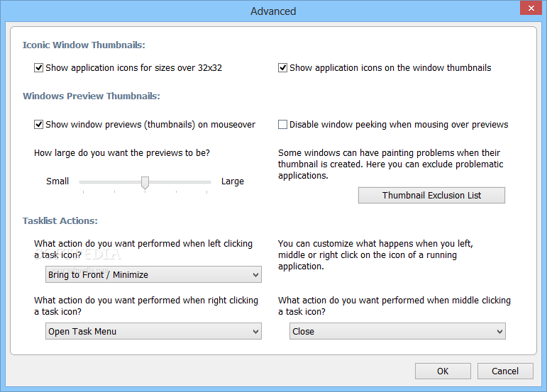Screen dimensions: 547x392
Task: Click the preview size slider thumb
Action: [x=145, y=183]
